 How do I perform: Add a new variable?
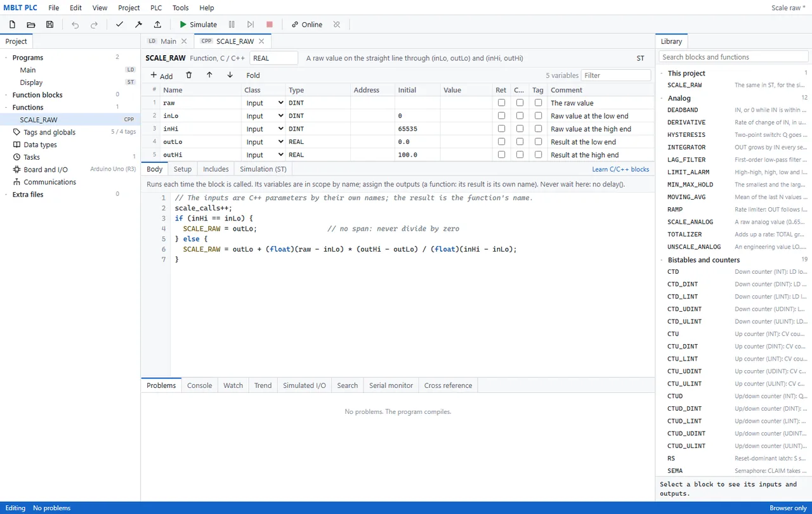pos(162,75)
